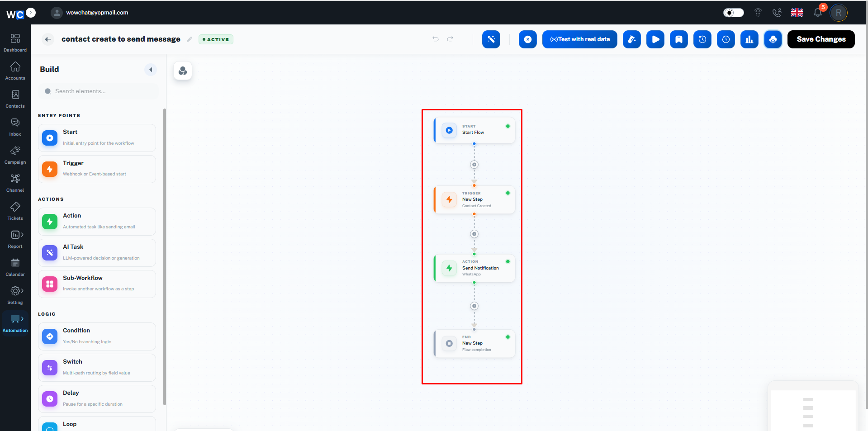The width and height of the screenshot is (868, 431).
Task: Collapse the Build panel arrow
Action: 151,70
